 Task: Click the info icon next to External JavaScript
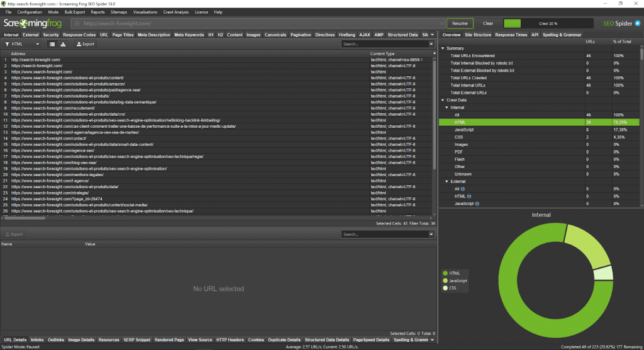click(477, 203)
